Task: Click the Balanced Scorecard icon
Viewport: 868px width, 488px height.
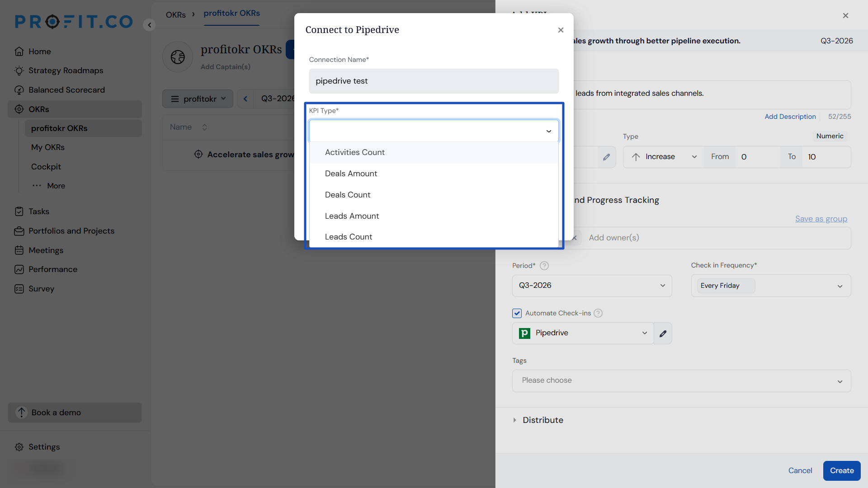Action: coord(19,90)
